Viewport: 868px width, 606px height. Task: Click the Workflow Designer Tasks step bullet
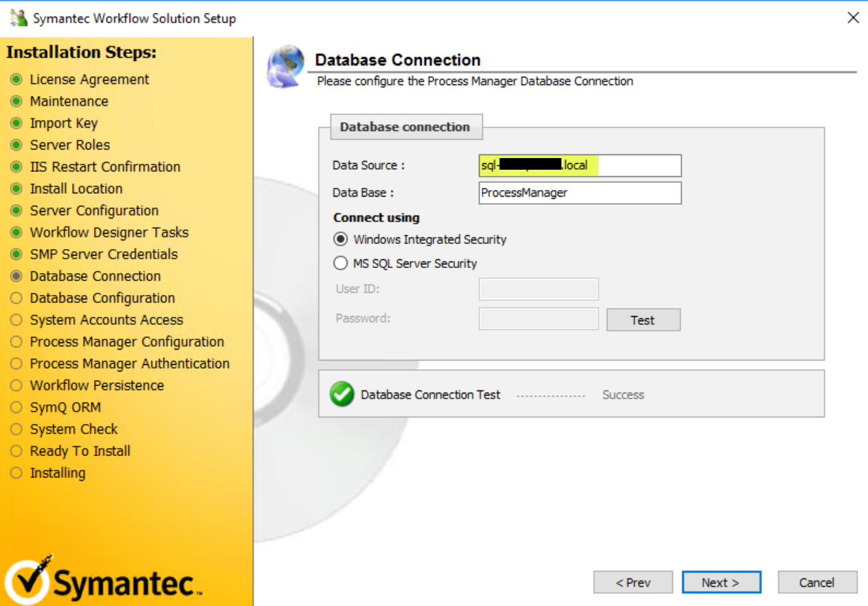pos(17,232)
